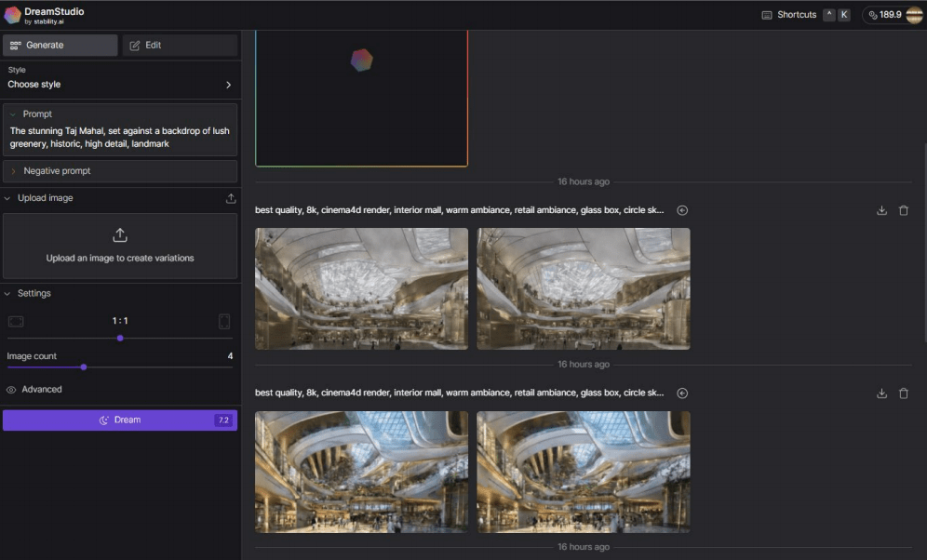The image size is (927, 560).
Task: Download the second interior mall image set
Action: point(881,393)
